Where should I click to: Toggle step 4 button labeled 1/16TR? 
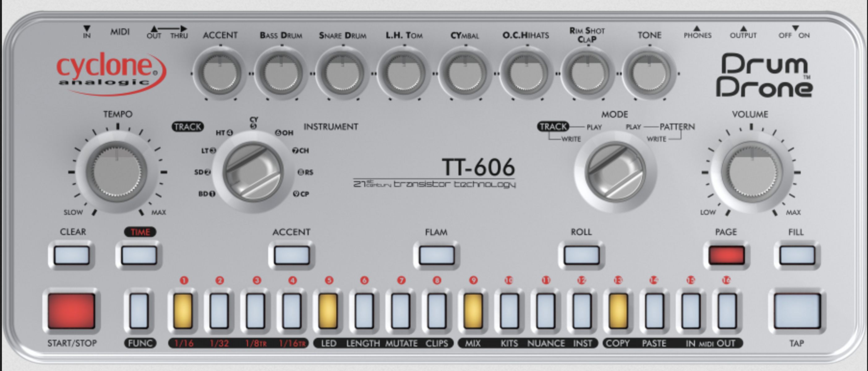pyautogui.click(x=292, y=311)
